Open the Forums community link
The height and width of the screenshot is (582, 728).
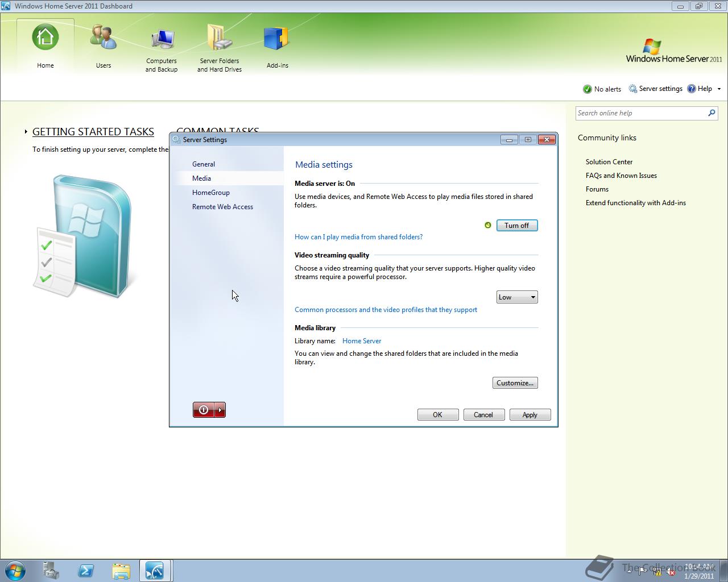click(x=597, y=189)
